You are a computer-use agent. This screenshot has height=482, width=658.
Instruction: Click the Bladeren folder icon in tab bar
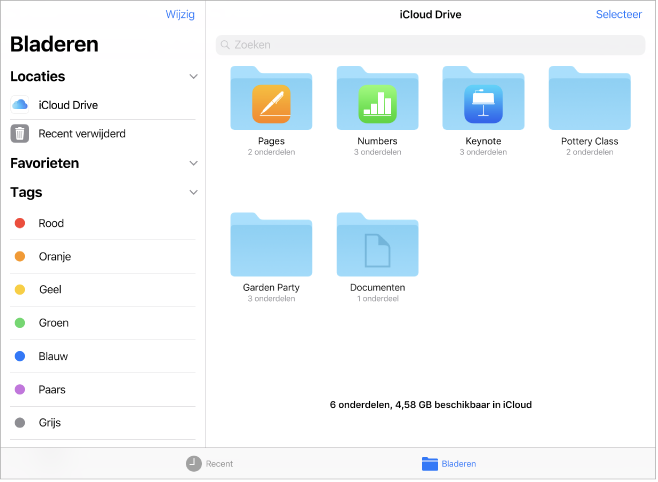click(x=430, y=464)
